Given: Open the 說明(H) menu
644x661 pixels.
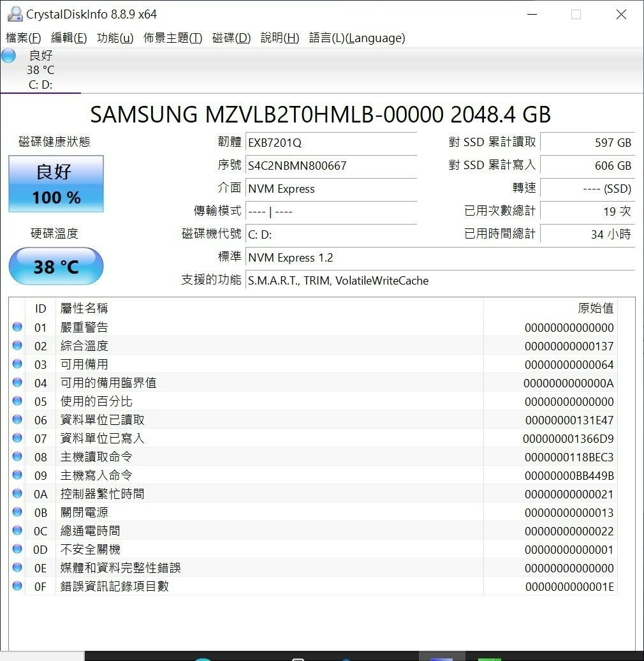Looking at the screenshot, I should tap(280, 38).
